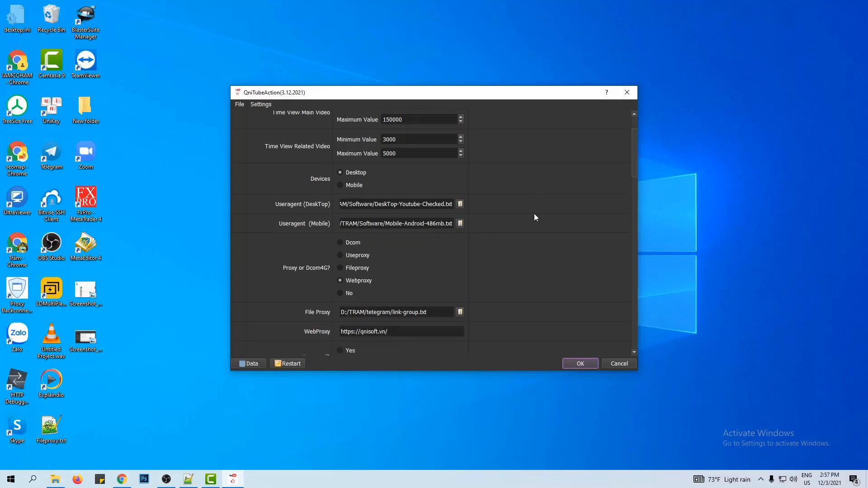868x488 pixels.
Task: Open the Settings menu
Action: (x=261, y=104)
